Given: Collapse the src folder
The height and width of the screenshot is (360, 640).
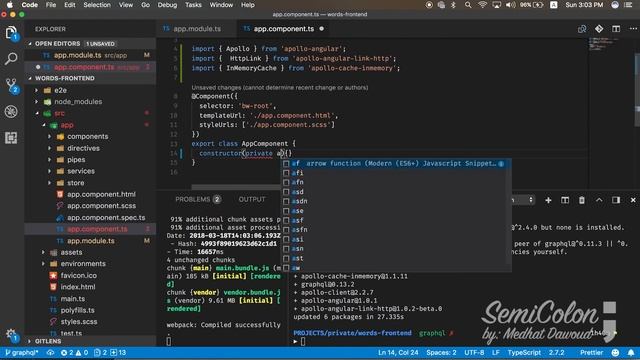Looking at the screenshot, I should (37, 113).
